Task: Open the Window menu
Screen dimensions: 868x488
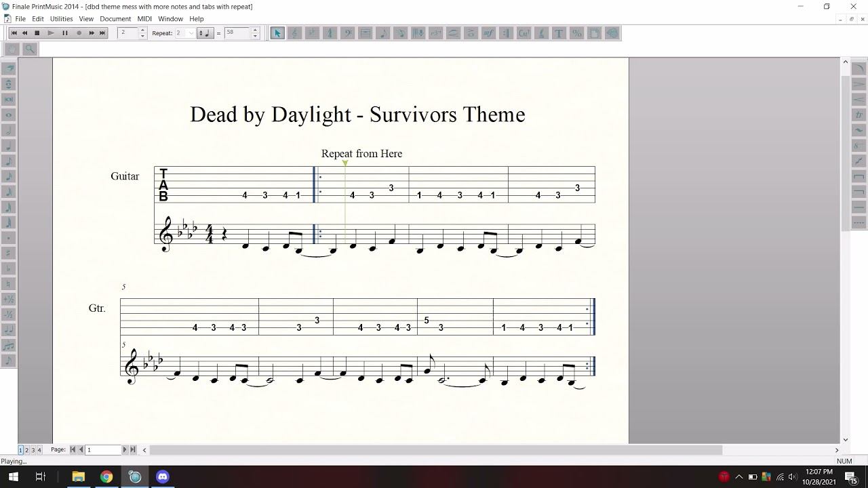Action: pyautogui.click(x=170, y=19)
